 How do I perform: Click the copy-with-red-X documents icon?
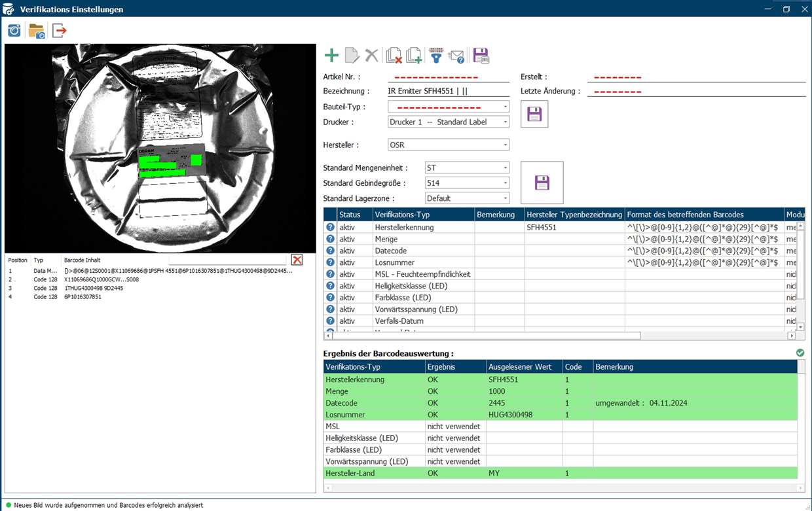394,56
